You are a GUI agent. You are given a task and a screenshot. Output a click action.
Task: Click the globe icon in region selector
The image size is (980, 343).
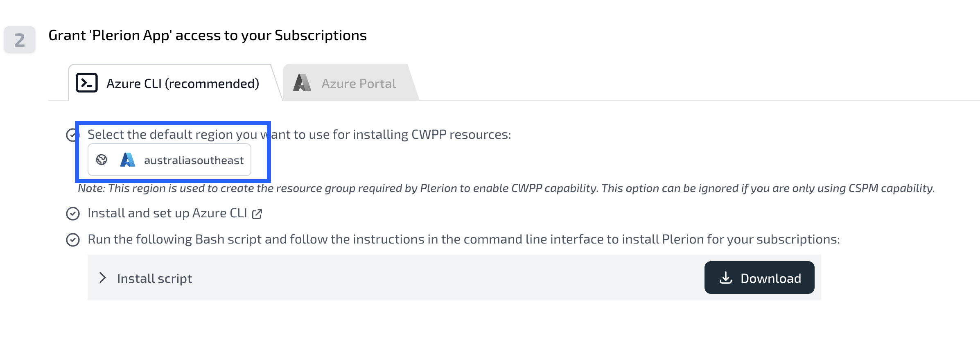102,160
